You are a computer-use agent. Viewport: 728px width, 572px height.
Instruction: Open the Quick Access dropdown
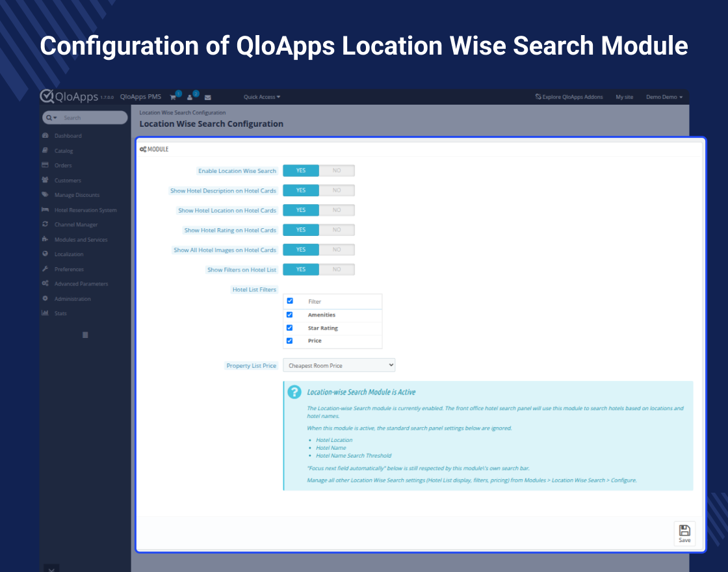[x=262, y=97]
